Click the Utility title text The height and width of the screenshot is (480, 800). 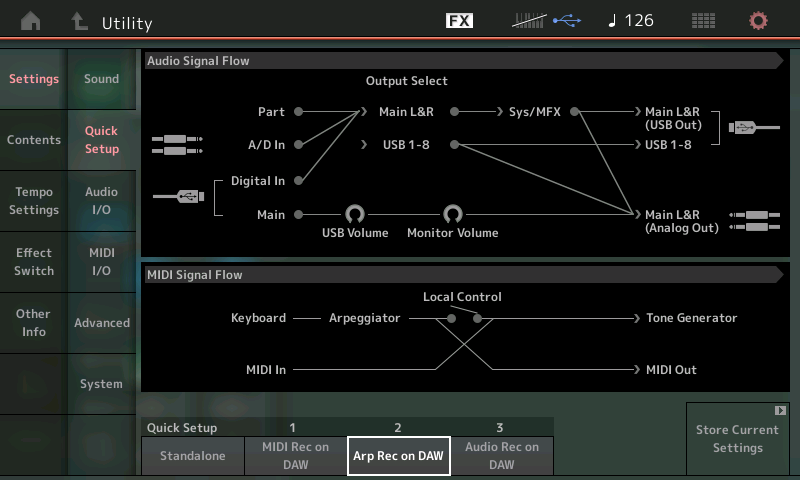(127, 23)
